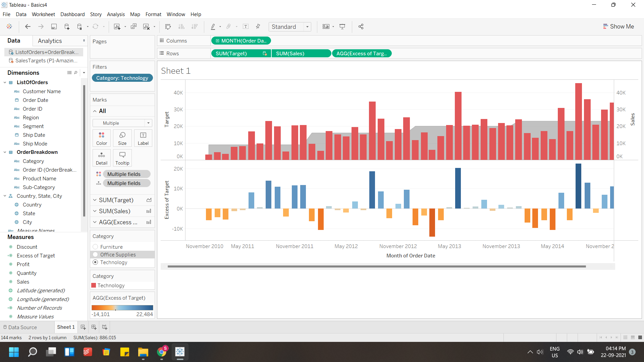
Task: Click the Category: Technology filter pill
Action: tap(122, 78)
